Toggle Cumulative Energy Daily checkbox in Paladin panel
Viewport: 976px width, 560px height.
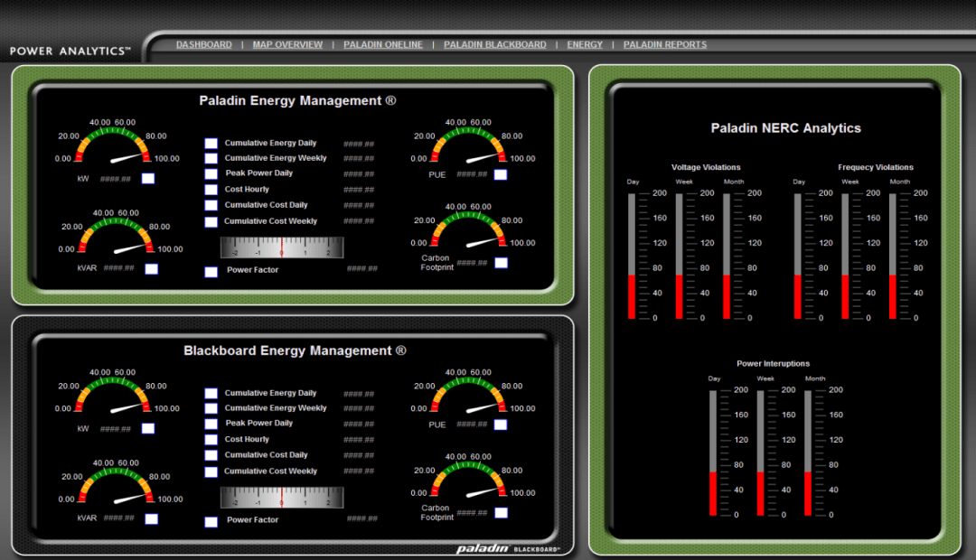[x=211, y=143]
